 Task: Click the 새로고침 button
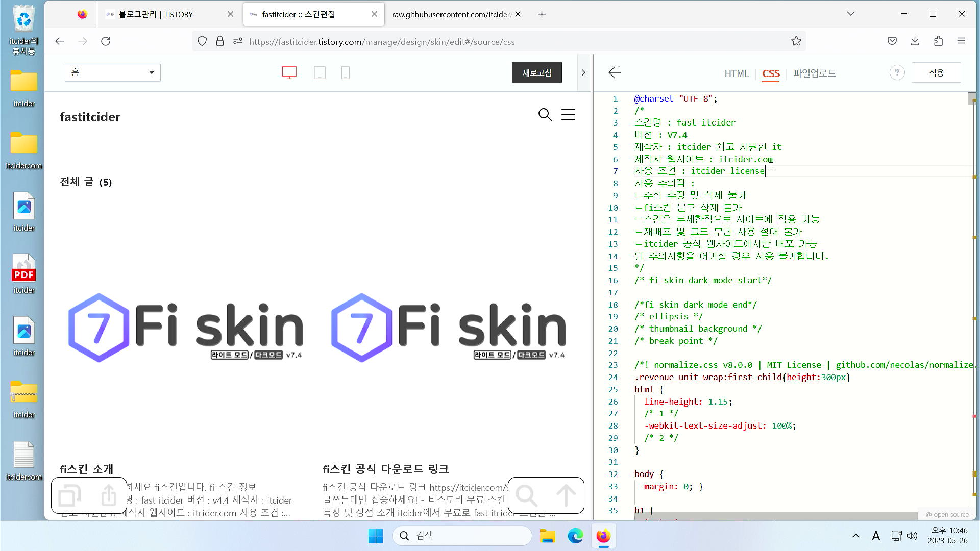[x=537, y=72]
